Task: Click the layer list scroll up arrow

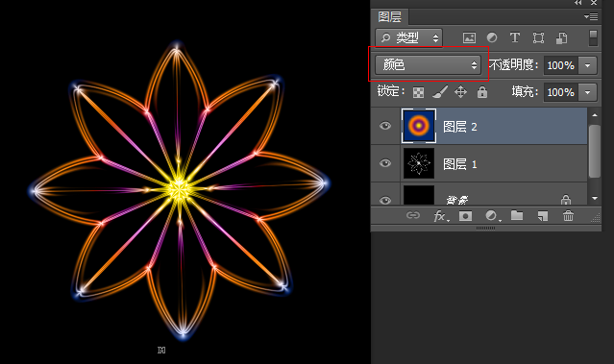Action: coord(595,115)
